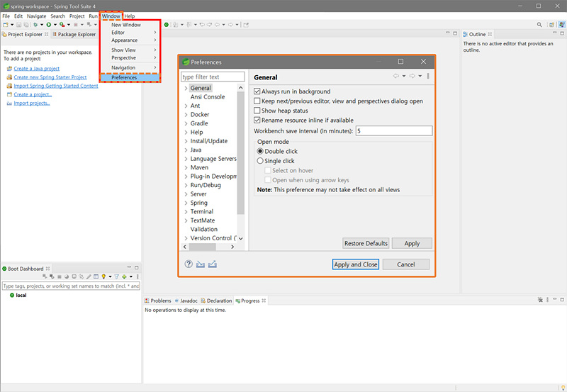Click the New file toolbar icon
567x392 pixels.
[x=6, y=25]
